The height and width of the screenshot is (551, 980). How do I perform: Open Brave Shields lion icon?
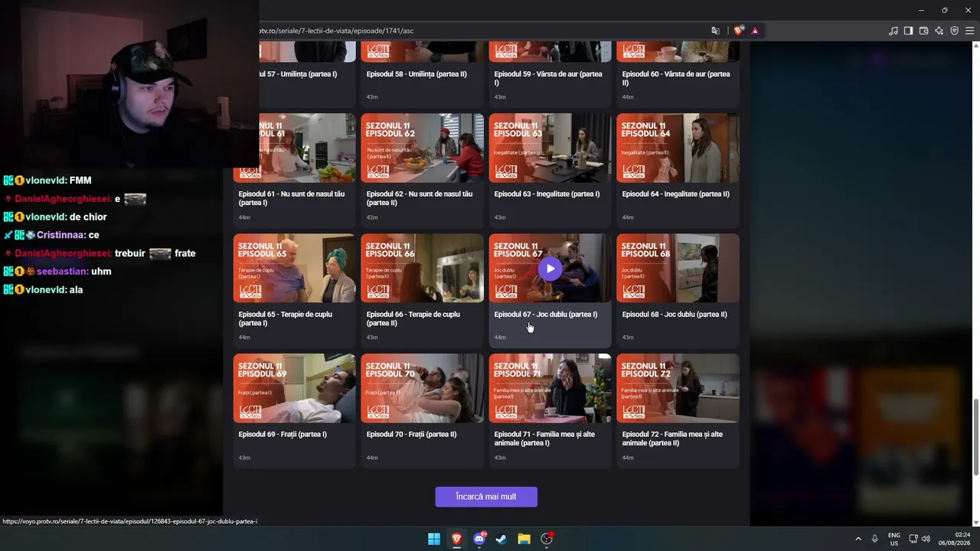coord(738,31)
